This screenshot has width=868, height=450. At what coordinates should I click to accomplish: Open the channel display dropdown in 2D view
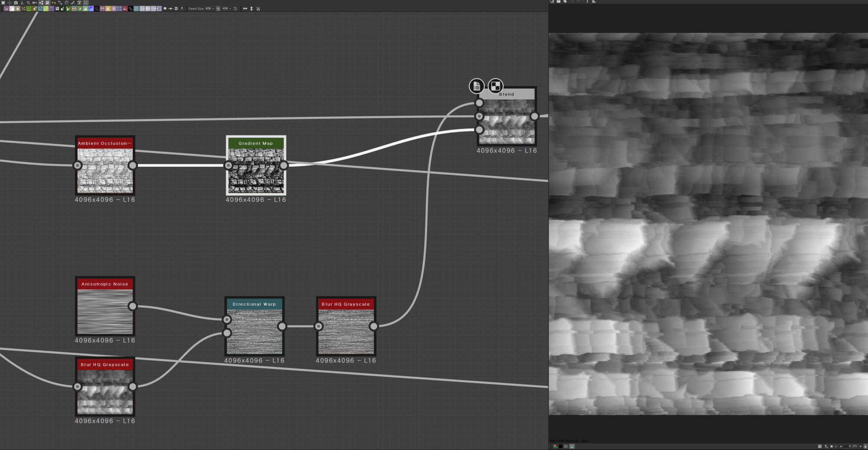pos(555,446)
